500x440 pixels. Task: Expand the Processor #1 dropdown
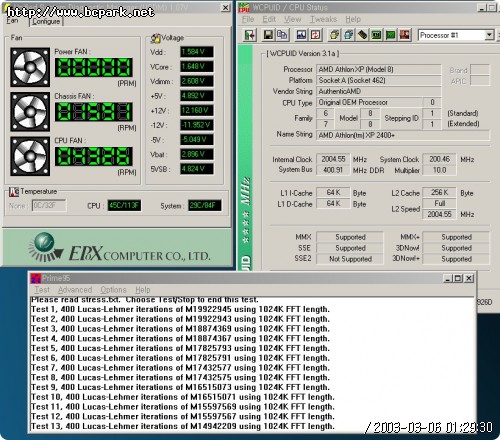click(x=489, y=35)
